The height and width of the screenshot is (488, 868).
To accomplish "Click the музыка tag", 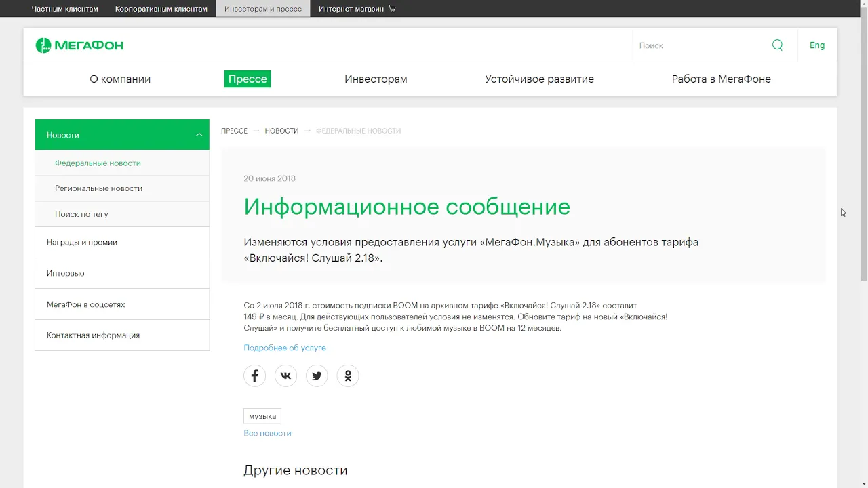I will pos(262,416).
